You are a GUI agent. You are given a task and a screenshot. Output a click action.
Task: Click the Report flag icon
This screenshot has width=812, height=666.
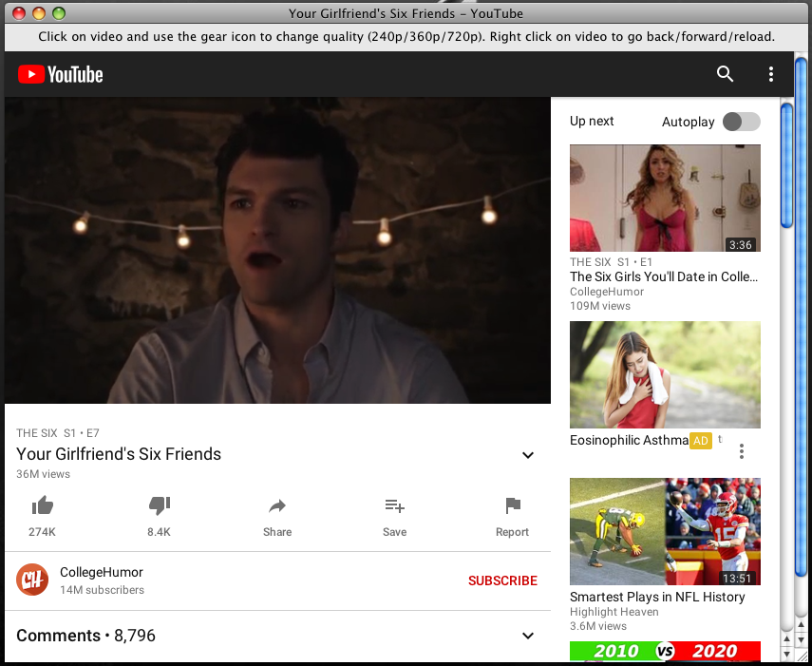(513, 505)
